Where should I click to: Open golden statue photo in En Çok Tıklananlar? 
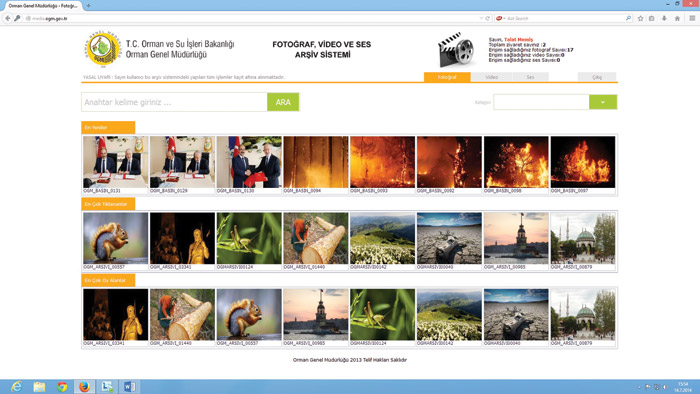[x=182, y=238]
